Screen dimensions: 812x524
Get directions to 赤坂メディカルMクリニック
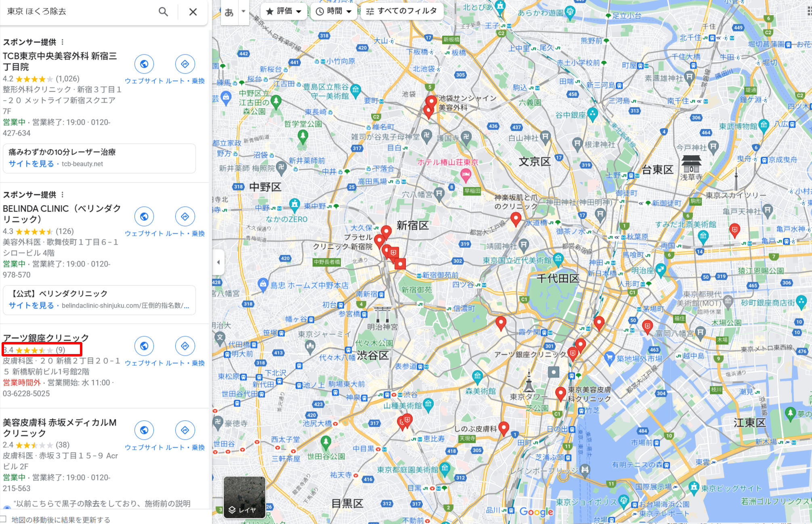(185, 430)
